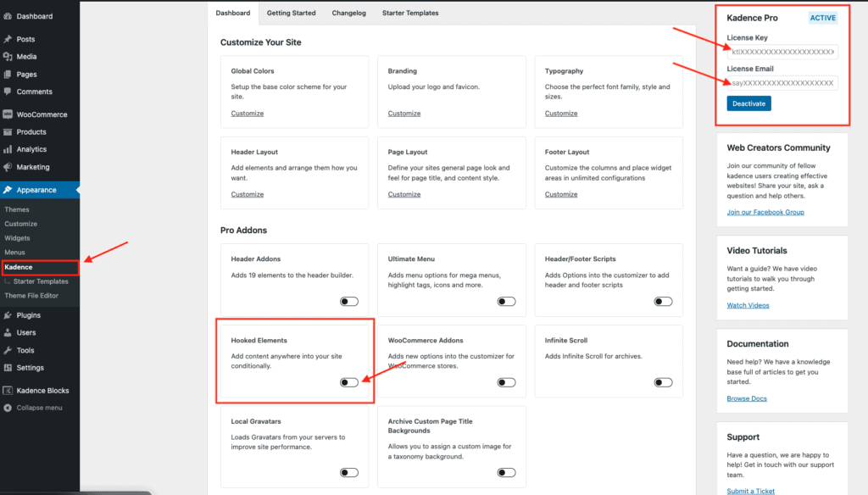Open the Changelog tab
This screenshot has height=495, width=868.
(x=348, y=13)
